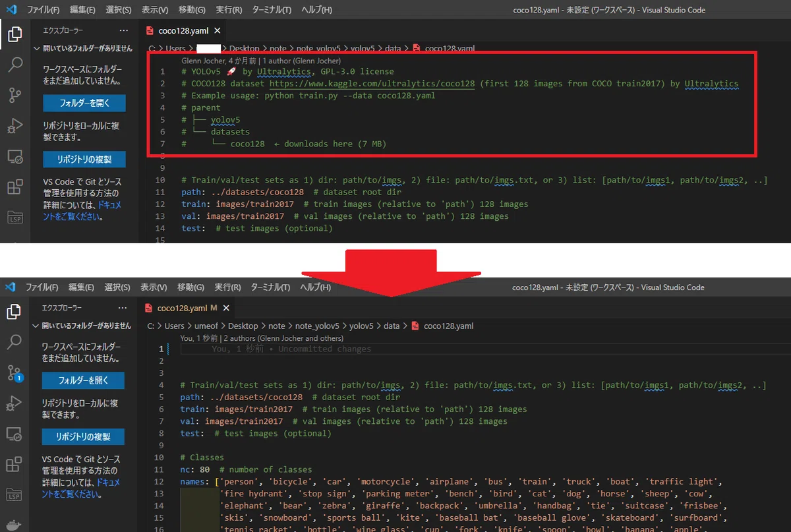The height and width of the screenshot is (532, 791).
Task: Open Explorer more actions (…) in upper window
Action: tap(123, 30)
